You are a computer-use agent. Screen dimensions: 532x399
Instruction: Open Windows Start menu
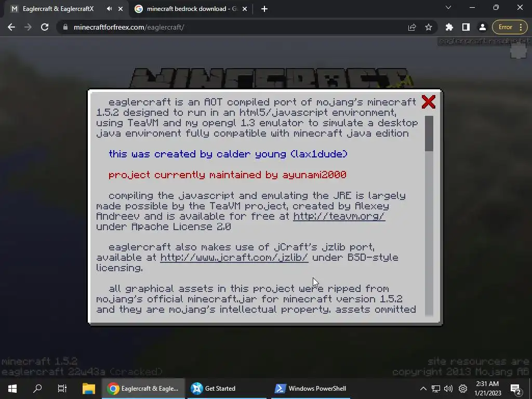click(x=12, y=389)
